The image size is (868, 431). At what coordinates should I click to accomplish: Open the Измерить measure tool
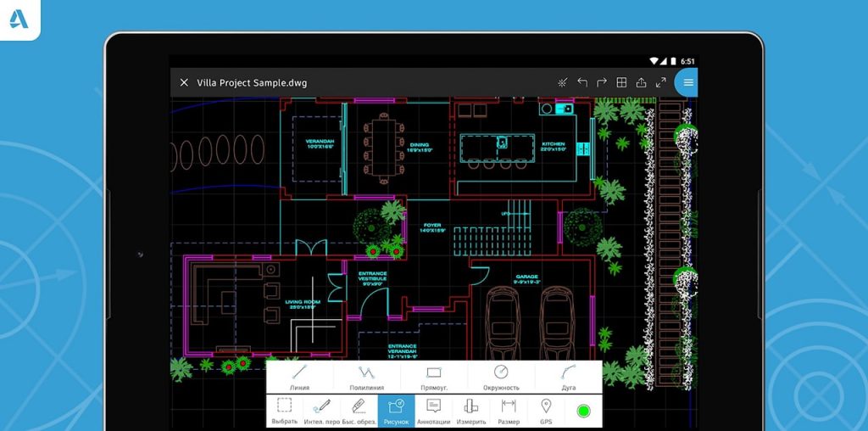471,411
